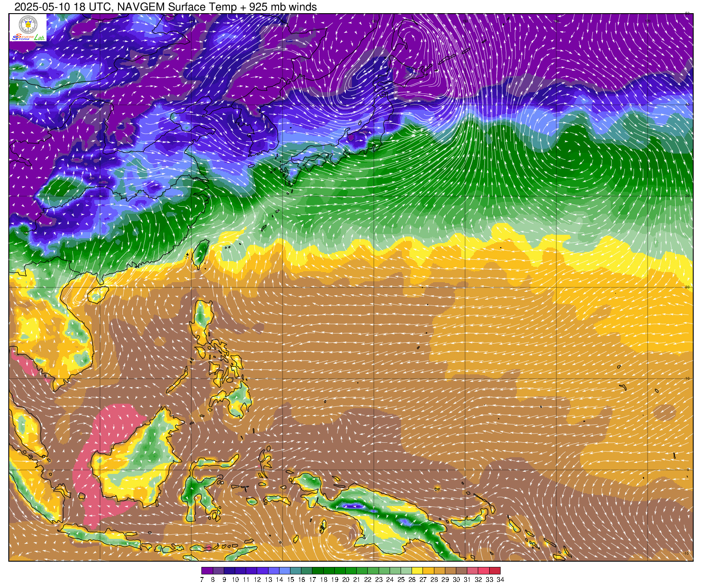Viewport: 702px width, 588px height.
Task: Click legend value 10
Action: point(235,580)
